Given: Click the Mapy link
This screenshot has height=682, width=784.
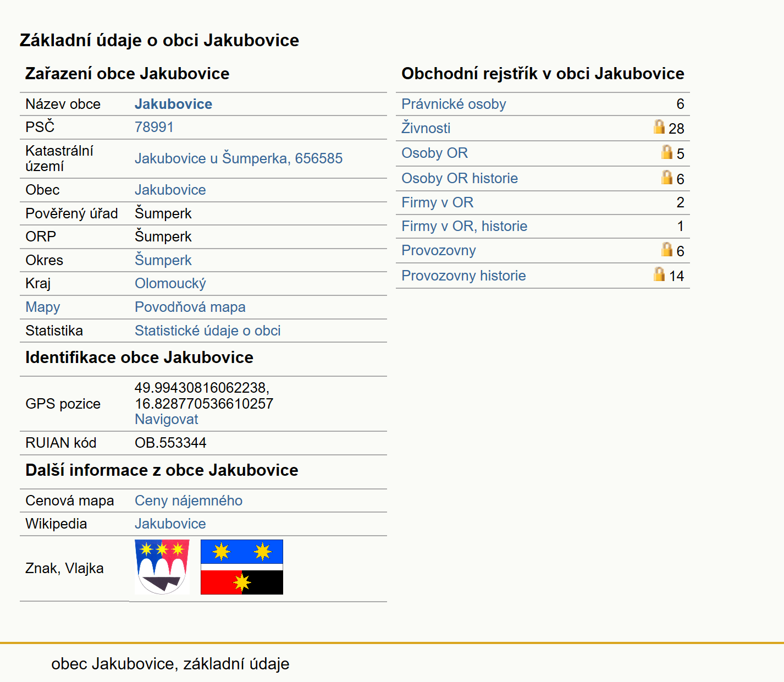Looking at the screenshot, I should pos(43,307).
